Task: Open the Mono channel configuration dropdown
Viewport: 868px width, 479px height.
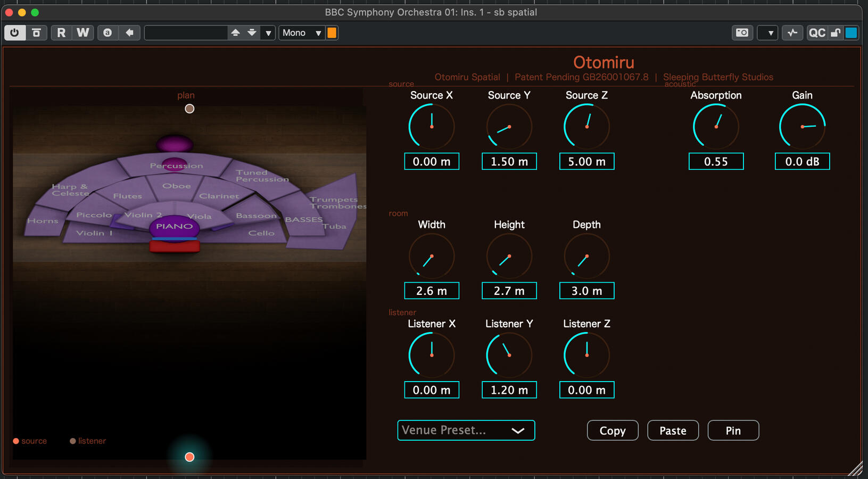Action: (302, 33)
